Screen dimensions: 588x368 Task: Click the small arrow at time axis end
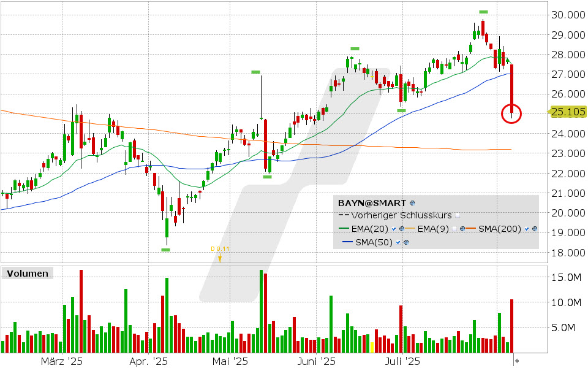517,361
